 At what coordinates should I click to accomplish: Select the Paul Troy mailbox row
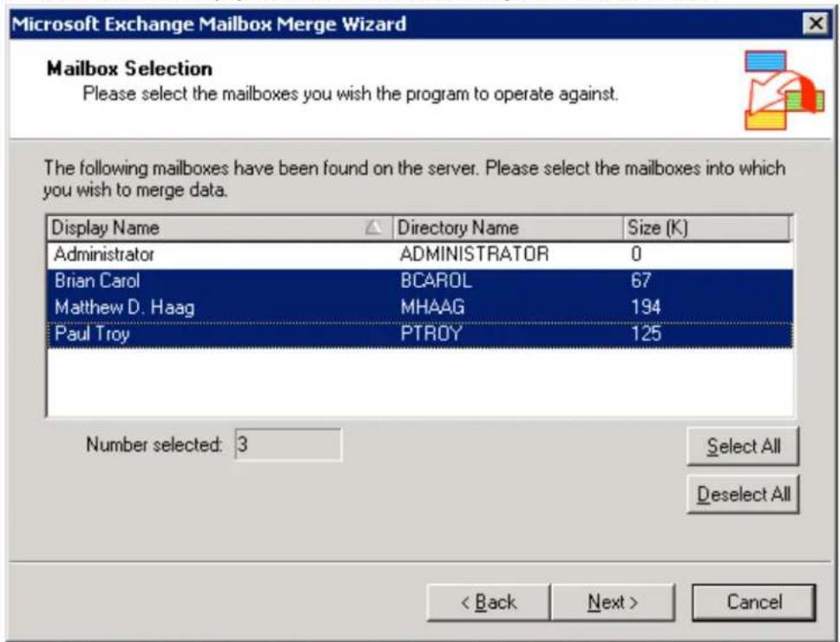[420, 334]
